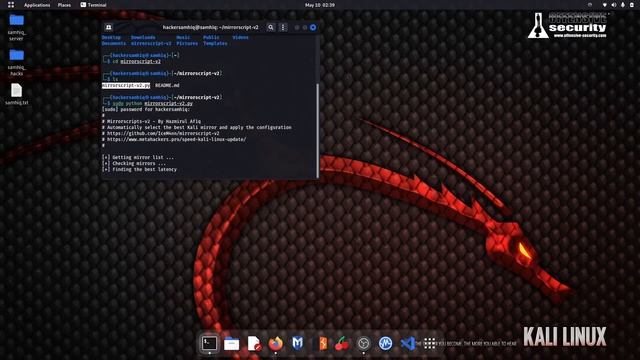Launch the file manager from the dock

231,344
